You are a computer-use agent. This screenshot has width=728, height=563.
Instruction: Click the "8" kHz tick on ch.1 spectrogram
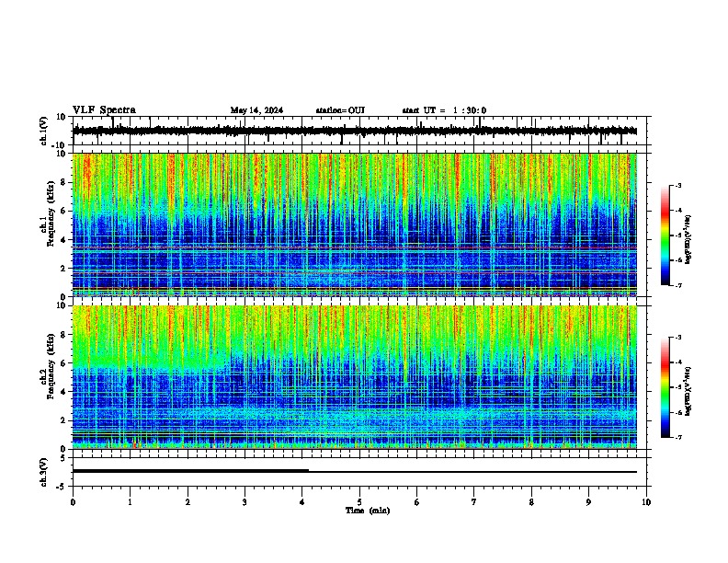coord(63,182)
